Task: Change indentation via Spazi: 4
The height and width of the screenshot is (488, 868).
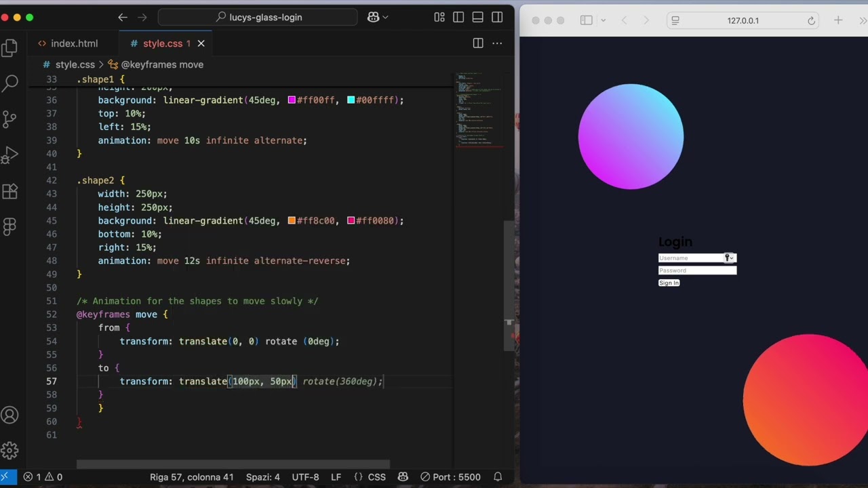Action: tap(263, 477)
